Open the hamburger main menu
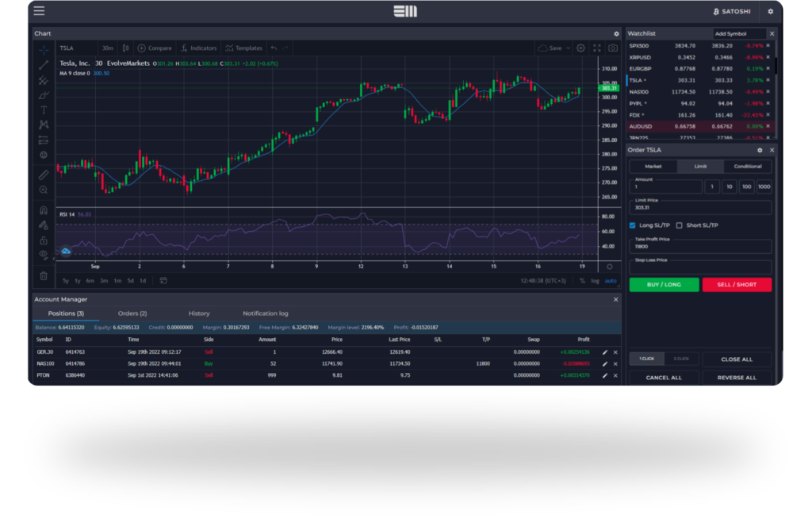Image resolution: width=812 pixels, height=530 pixels. [x=39, y=11]
